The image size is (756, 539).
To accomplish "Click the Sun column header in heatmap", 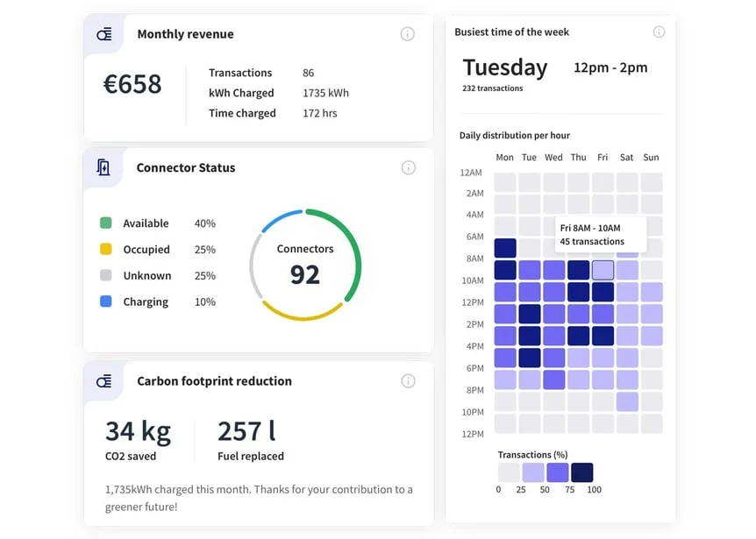I will pos(651,158).
